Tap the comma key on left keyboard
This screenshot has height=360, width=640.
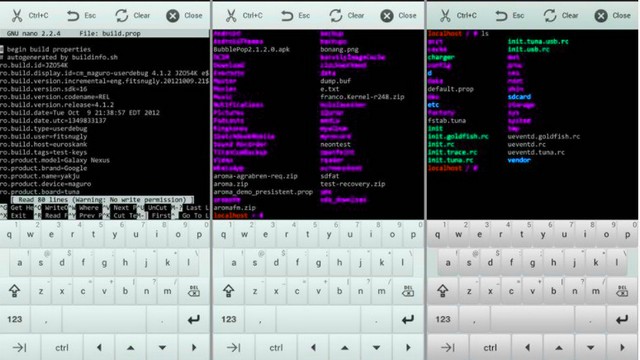[46, 319]
